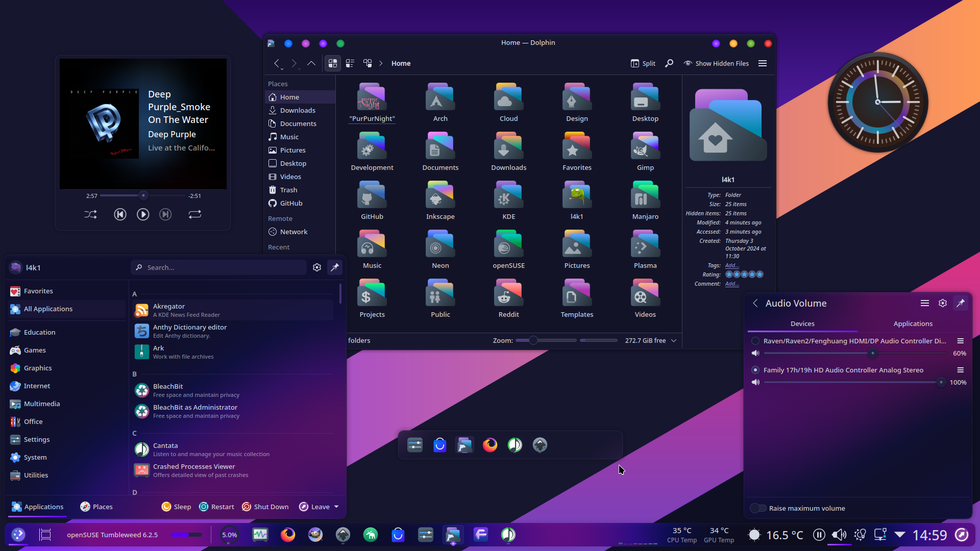The width and height of the screenshot is (980, 551).
Task: Select the Raven HDMI/DP audio device radio button
Action: coord(755,341)
